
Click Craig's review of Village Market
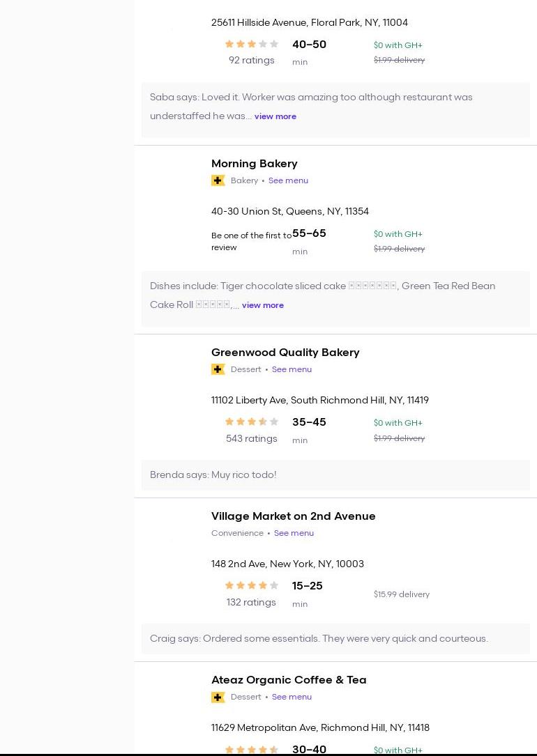[319, 638]
